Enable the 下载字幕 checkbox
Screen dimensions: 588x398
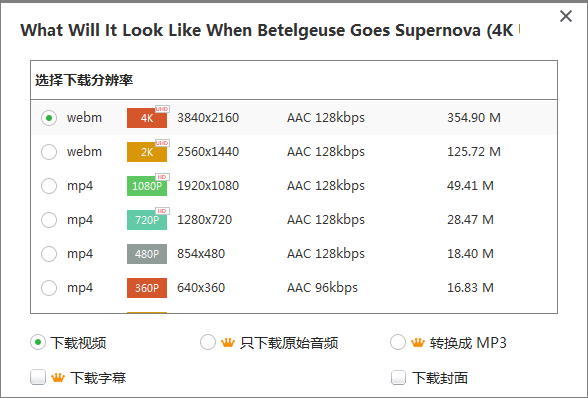click(x=38, y=377)
